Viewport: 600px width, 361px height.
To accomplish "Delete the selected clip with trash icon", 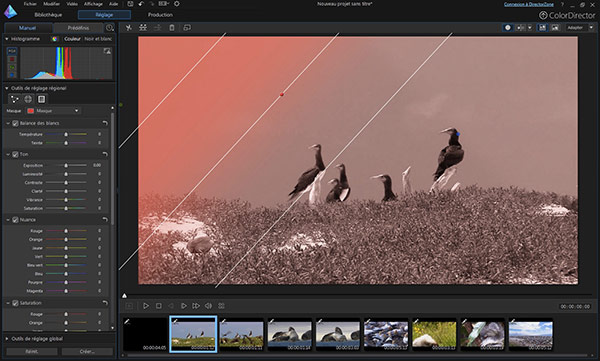I will (x=172, y=28).
